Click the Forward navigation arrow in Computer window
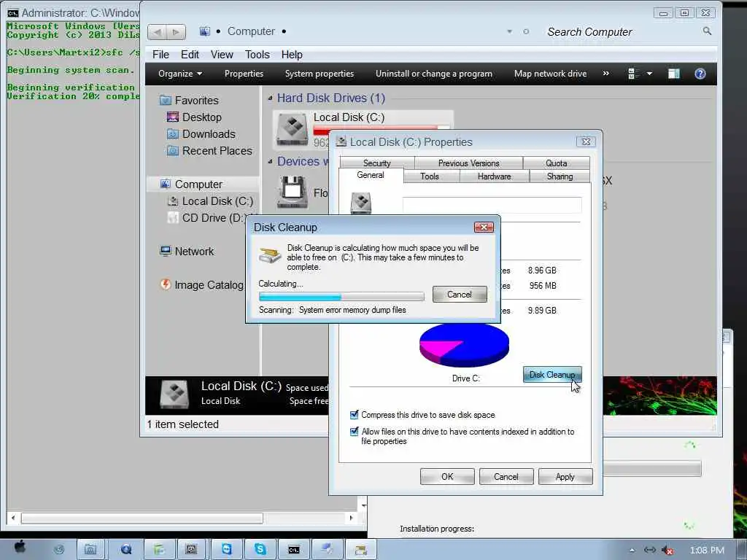747x560 pixels. click(x=176, y=32)
